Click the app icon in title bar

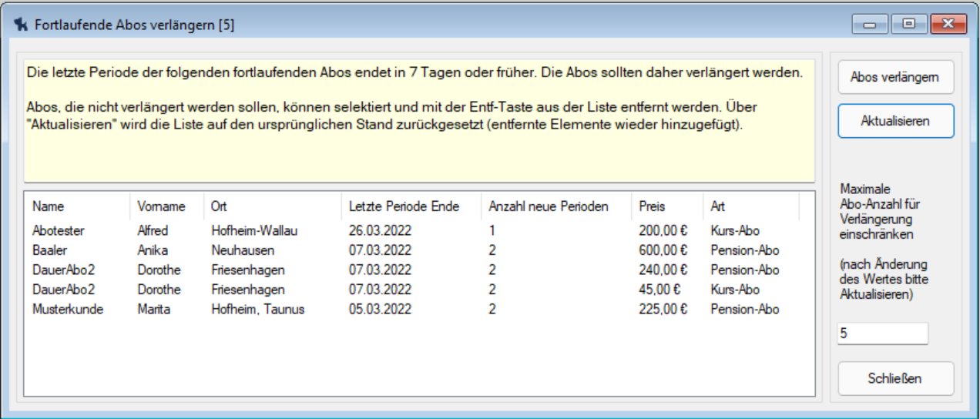coord(21,25)
